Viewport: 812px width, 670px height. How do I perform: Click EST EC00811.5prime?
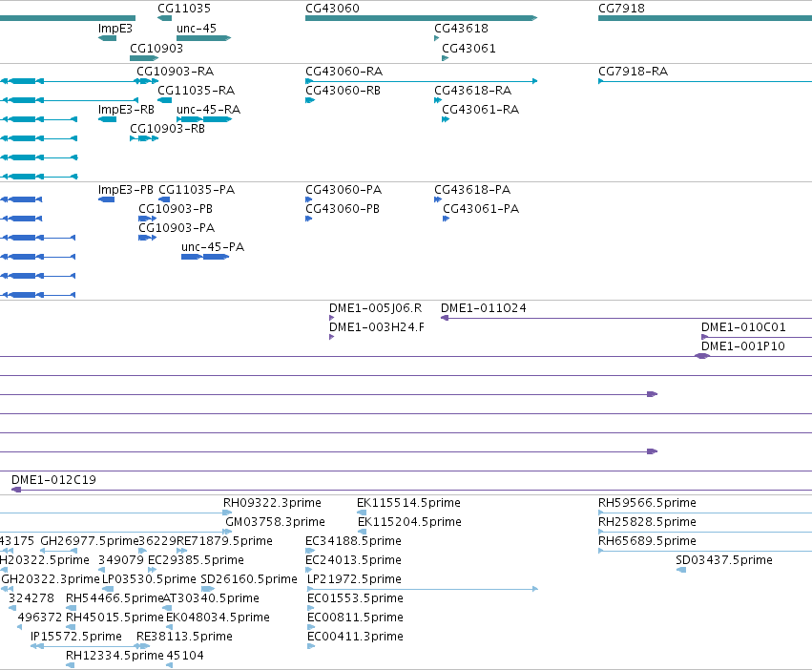point(355,618)
